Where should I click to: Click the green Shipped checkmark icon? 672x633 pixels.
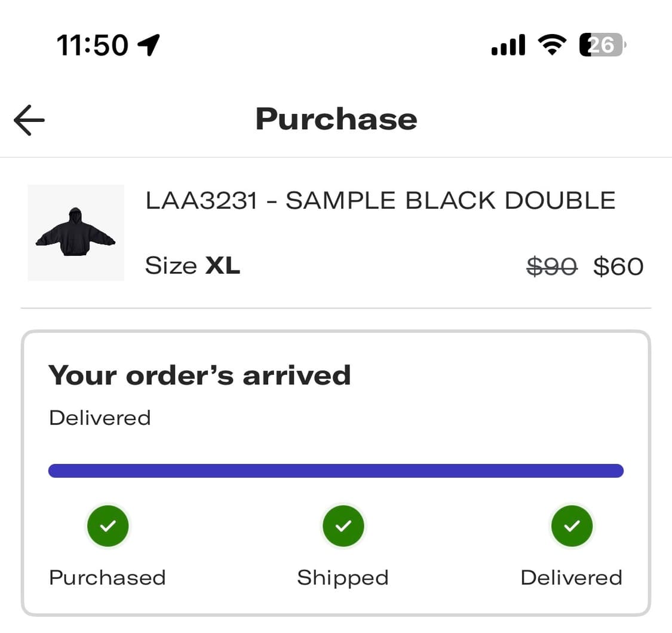click(x=343, y=526)
